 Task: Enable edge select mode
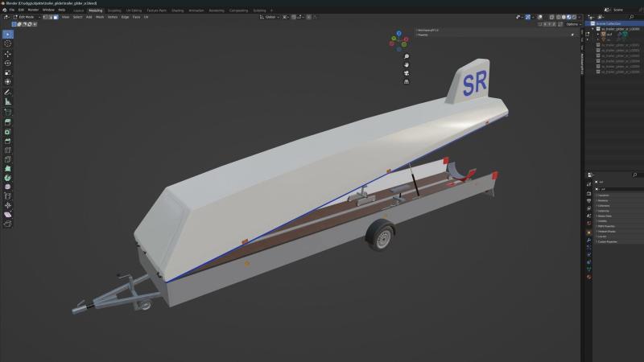click(x=51, y=17)
